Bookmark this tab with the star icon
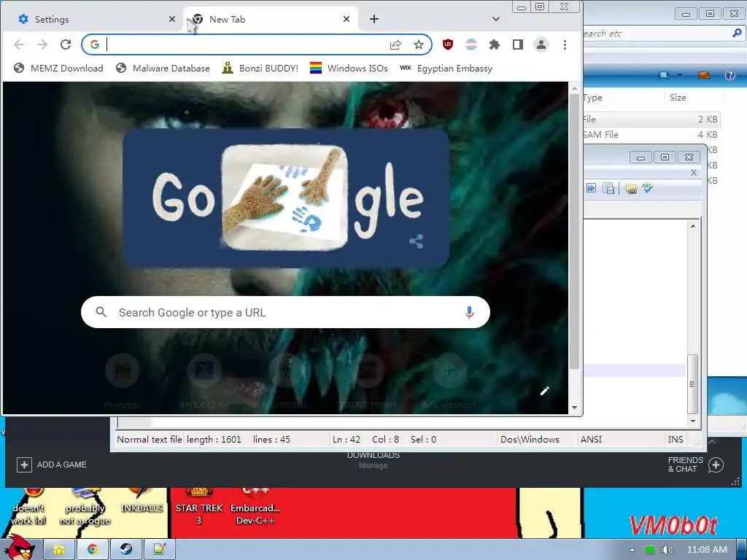 pos(418,44)
